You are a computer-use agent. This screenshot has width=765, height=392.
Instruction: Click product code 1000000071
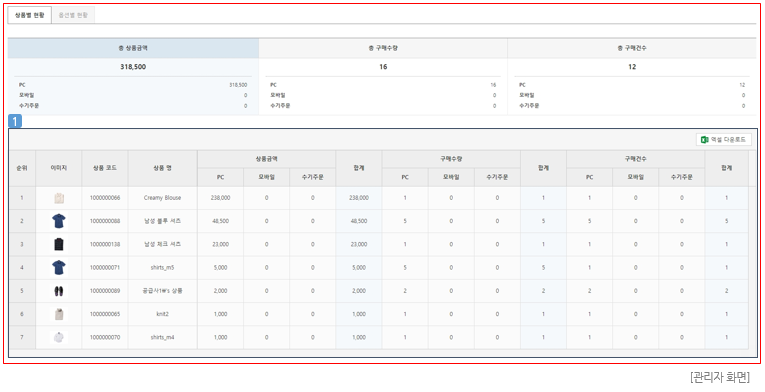105,268
